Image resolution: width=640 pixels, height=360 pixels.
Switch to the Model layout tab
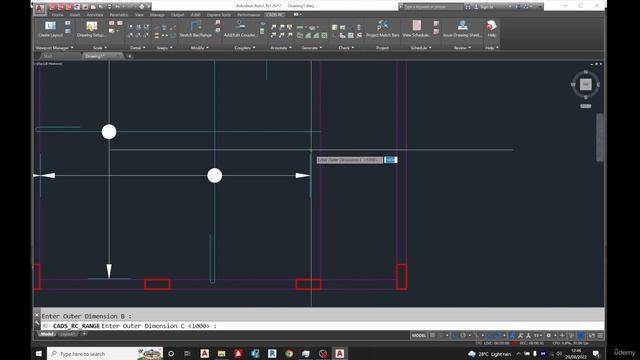[x=47, y=334]
